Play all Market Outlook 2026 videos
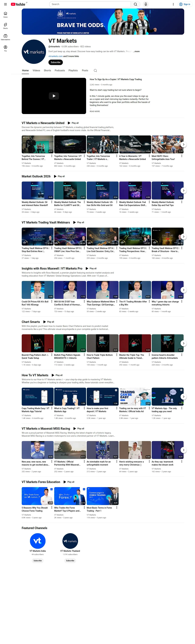Viewport: 195px width, 644px height. tap(59, 177)
